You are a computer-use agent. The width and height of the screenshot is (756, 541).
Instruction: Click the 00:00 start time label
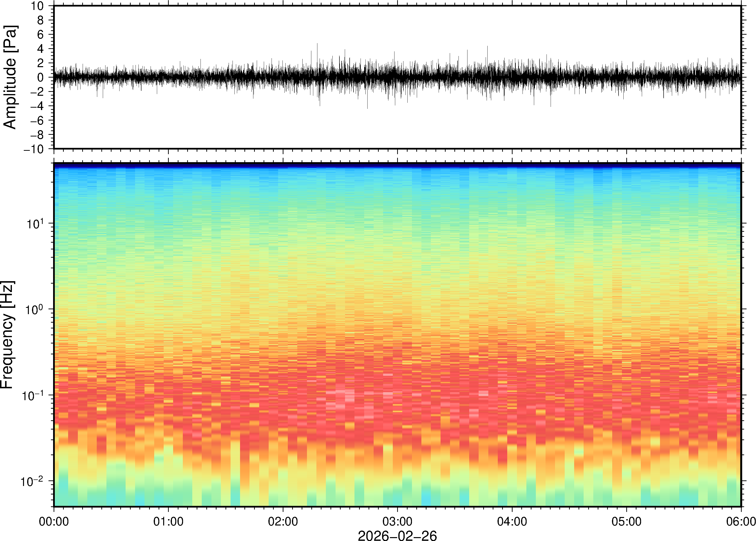click(54, 521)
